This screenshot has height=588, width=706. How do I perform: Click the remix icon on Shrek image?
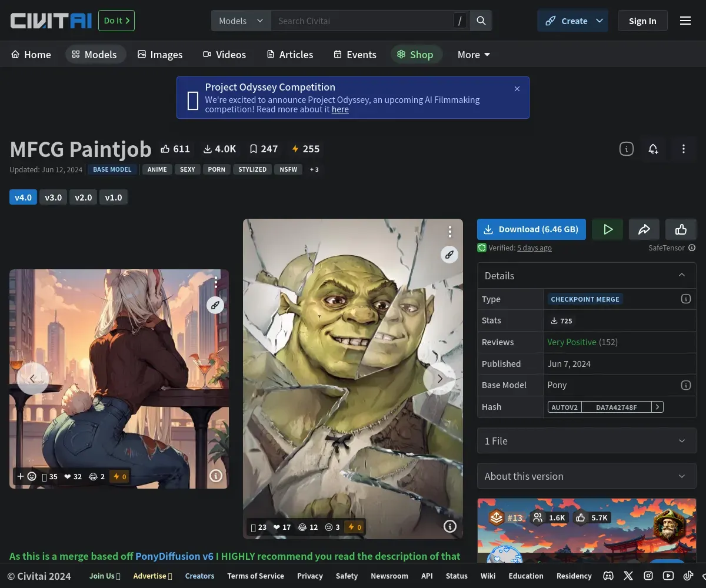coord(449,255)
